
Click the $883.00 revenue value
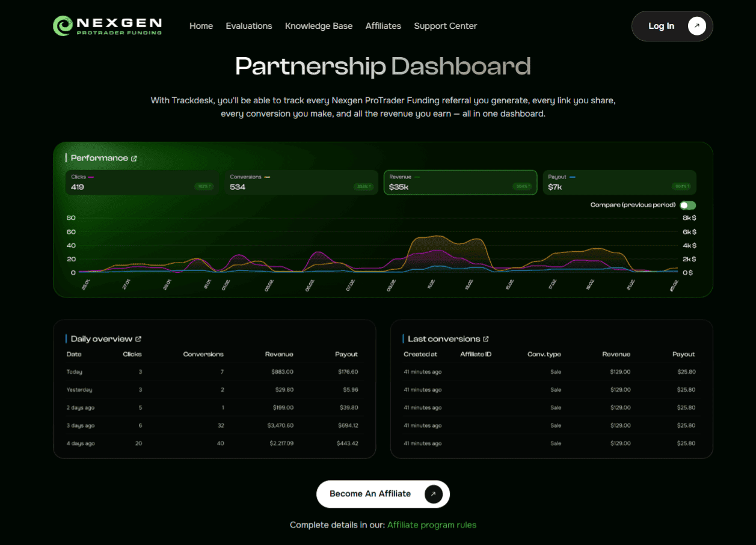pyautogui.click(x=282, y=372)
